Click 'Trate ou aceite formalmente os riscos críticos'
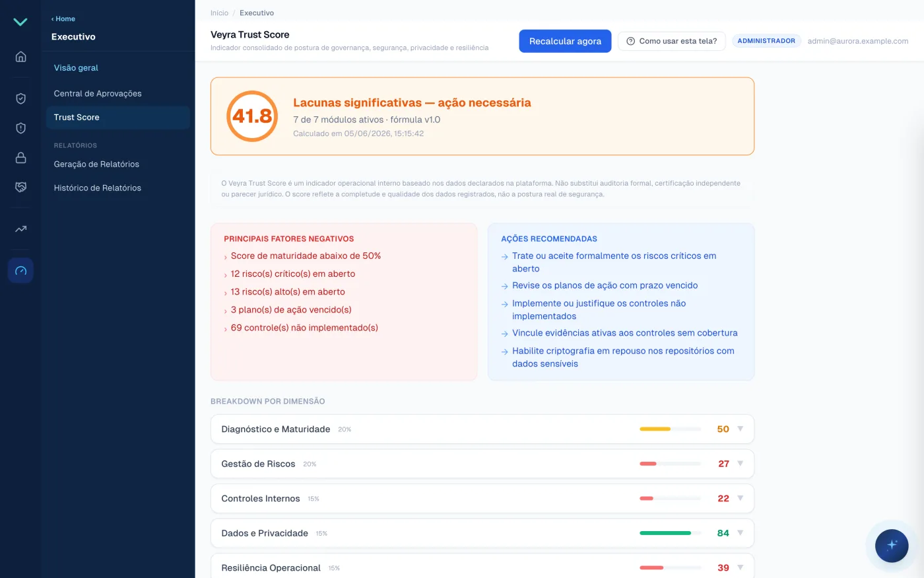This screenshot has width=924, height=578. (614, 262)
